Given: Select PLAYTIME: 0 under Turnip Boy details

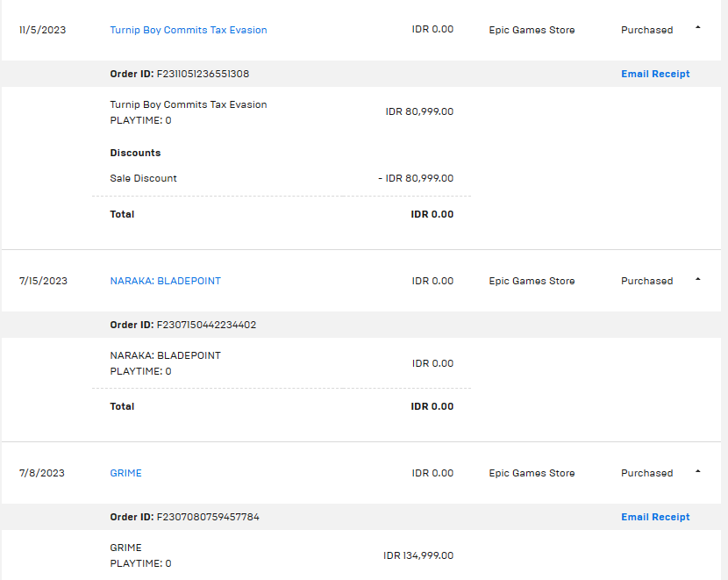Looking at the screenshot, I should coord(140,120).
